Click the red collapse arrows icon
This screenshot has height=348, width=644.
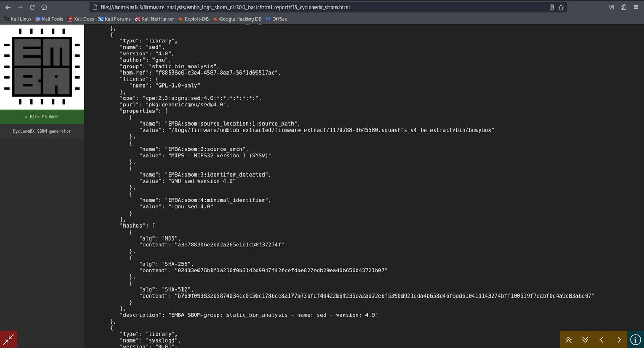point(9,339)
